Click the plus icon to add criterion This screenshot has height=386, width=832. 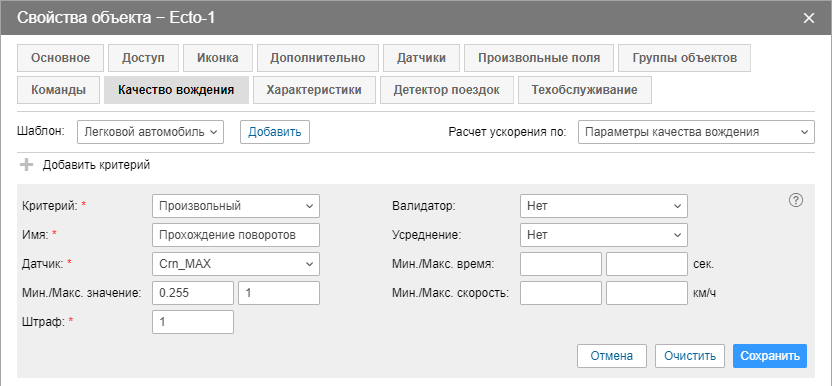26,165
